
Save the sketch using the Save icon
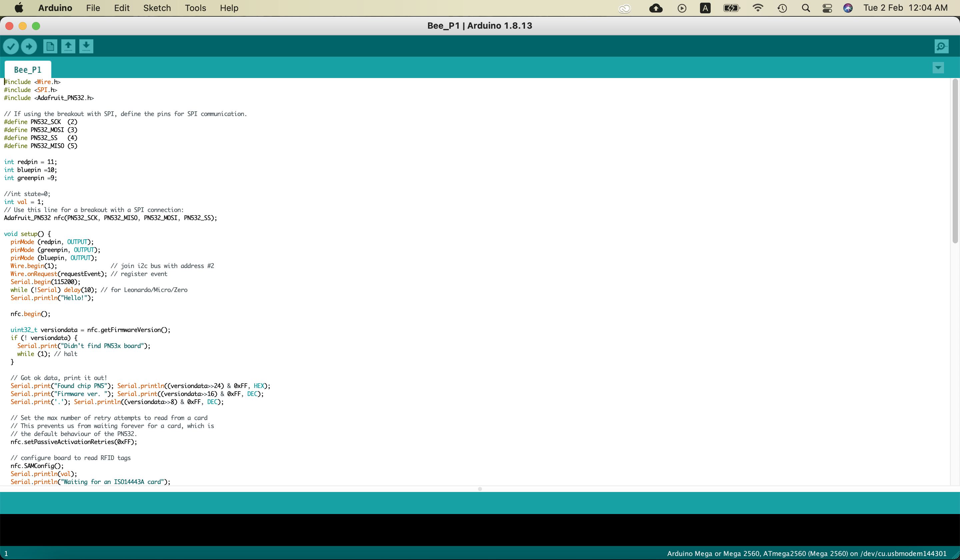[x=86, y=46]
